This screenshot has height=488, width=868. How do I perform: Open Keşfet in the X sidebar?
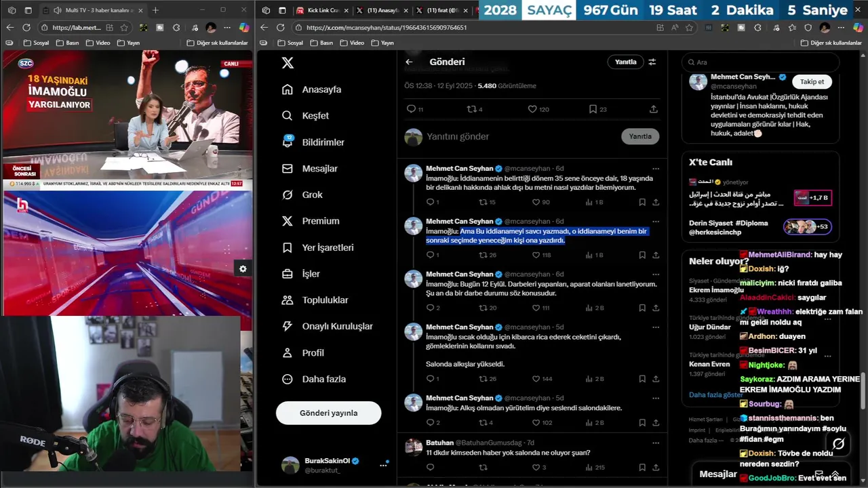(x=305, y=116)
